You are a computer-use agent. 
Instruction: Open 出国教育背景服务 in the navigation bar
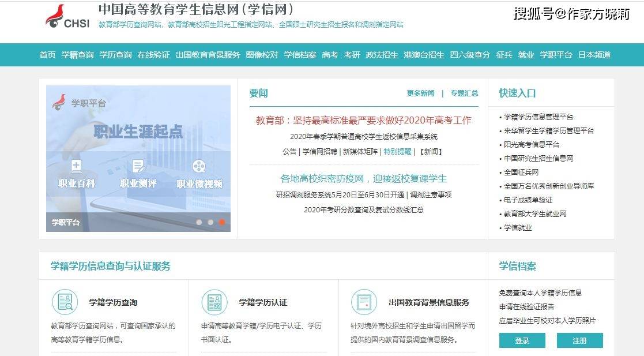tap(208, 55)
